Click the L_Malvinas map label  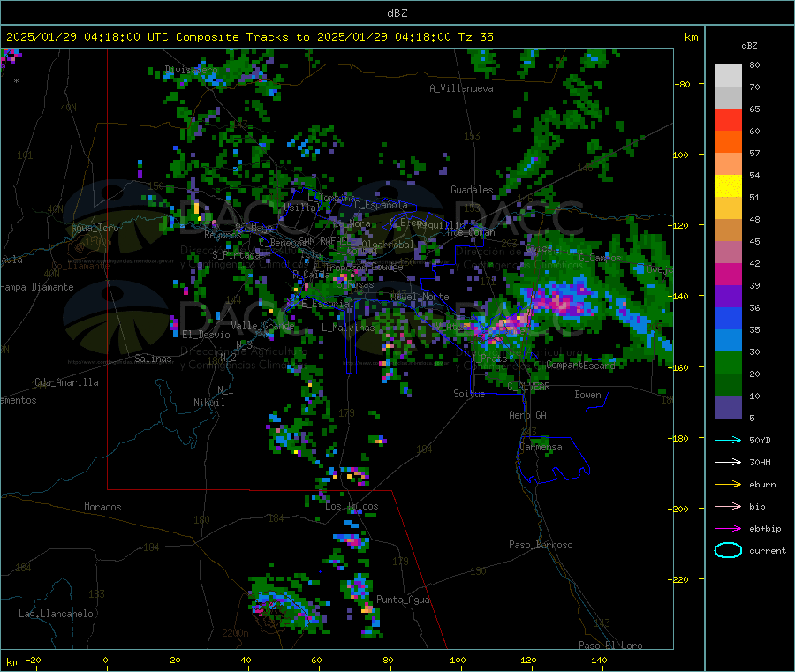pos(348,328)
